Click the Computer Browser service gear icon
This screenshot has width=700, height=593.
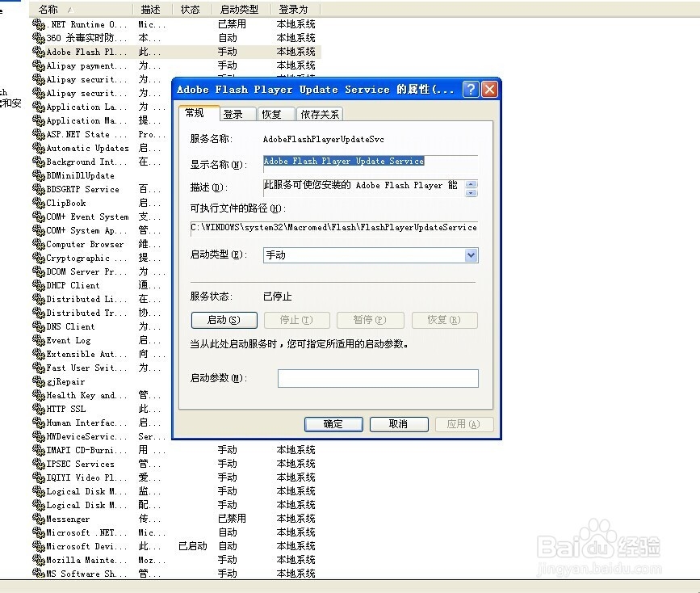[x=37, y=244]
